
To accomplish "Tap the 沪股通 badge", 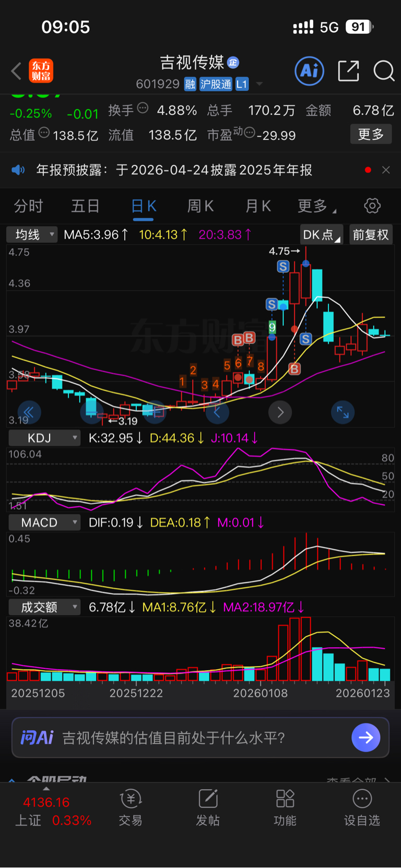I will [216, 84].
